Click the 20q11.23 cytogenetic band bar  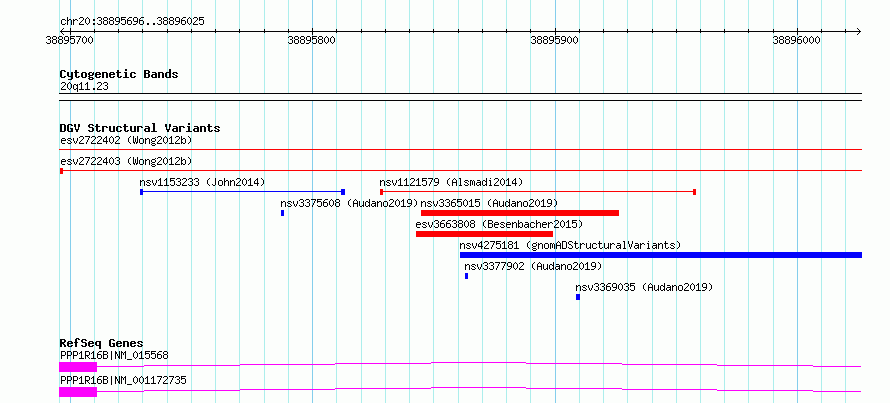tap(461, 97)
